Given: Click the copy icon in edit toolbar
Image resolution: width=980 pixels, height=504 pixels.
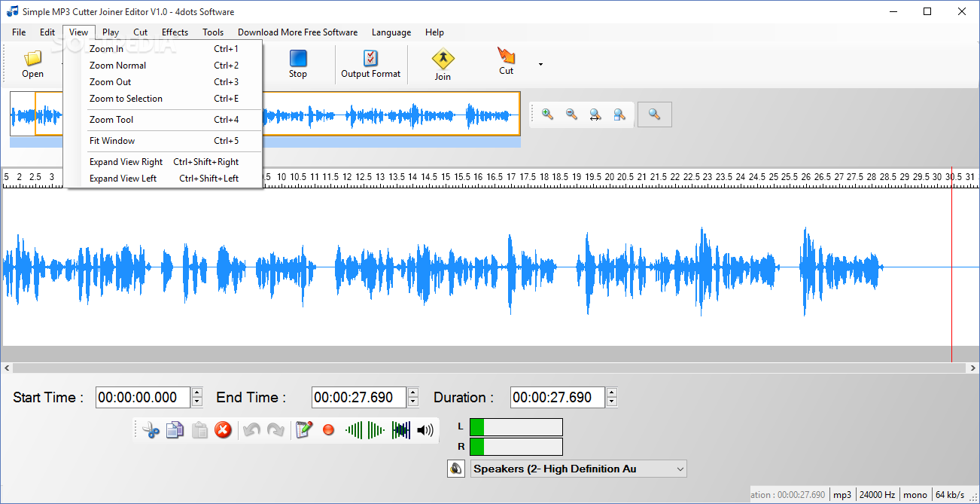Looking at the screenshot, I should tap(175, 430).
